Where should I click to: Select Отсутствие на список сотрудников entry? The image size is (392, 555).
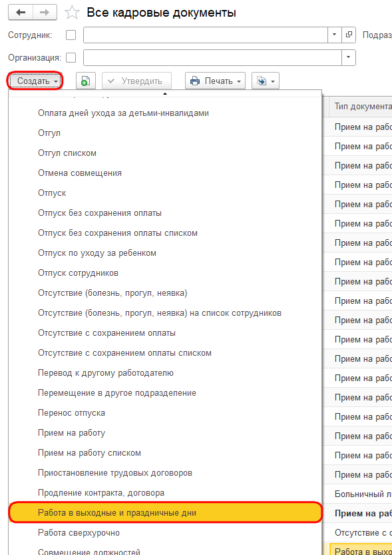[x=165, y=313]
